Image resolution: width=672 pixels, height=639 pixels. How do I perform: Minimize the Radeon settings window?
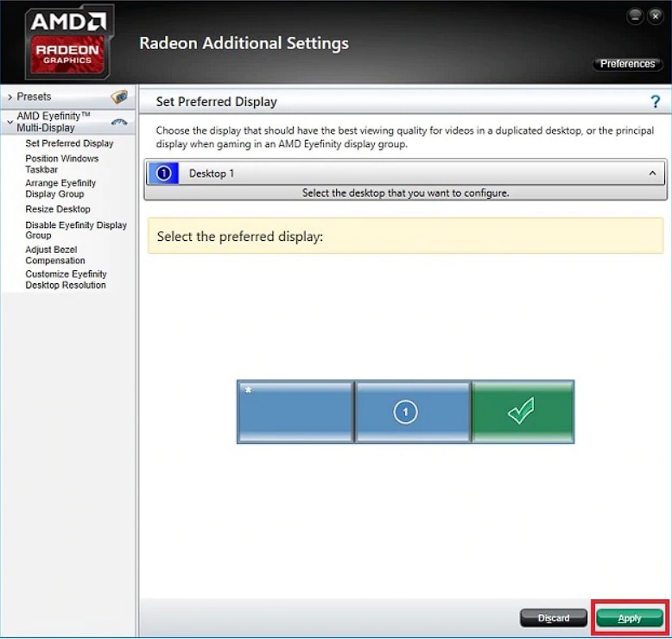pyautogui.click(x=635, y=16)
